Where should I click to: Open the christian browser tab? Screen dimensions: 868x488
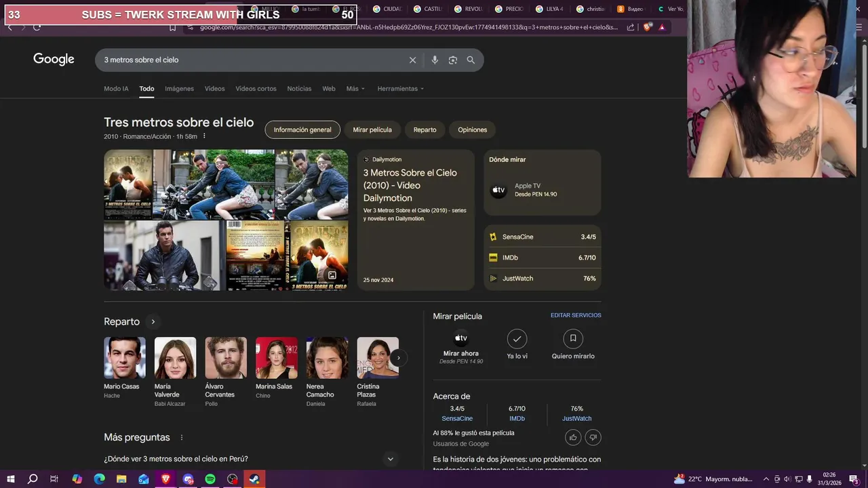(x=591, y=9)
